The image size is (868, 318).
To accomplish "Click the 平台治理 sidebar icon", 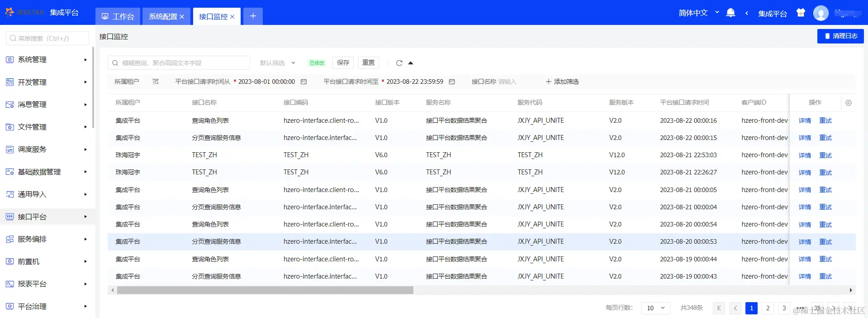I will coord(10,306).
